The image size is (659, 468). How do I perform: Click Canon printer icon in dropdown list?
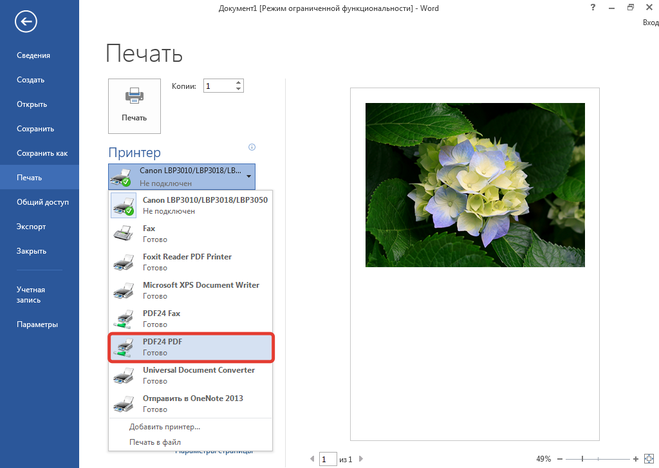(x=124, y=205)
